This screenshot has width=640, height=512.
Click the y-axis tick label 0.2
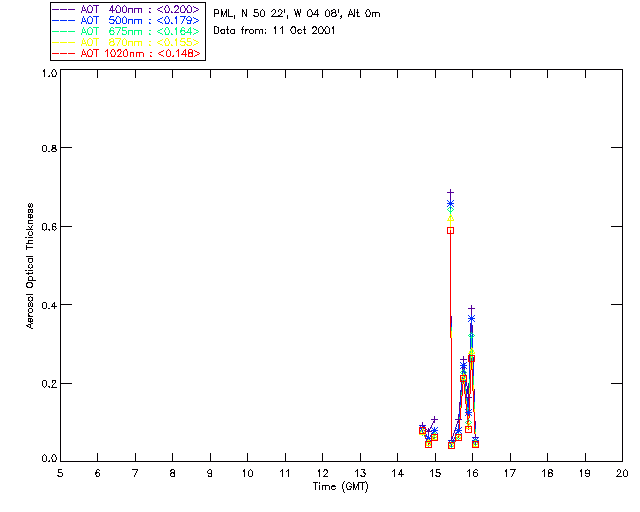(x=49, y=384)
